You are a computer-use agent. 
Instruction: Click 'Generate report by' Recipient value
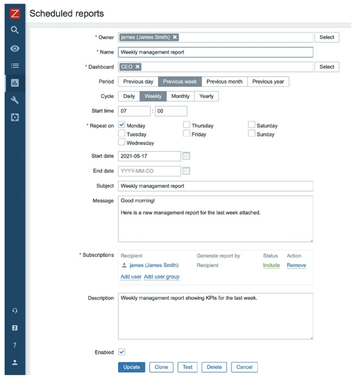(x=207, y=265)
